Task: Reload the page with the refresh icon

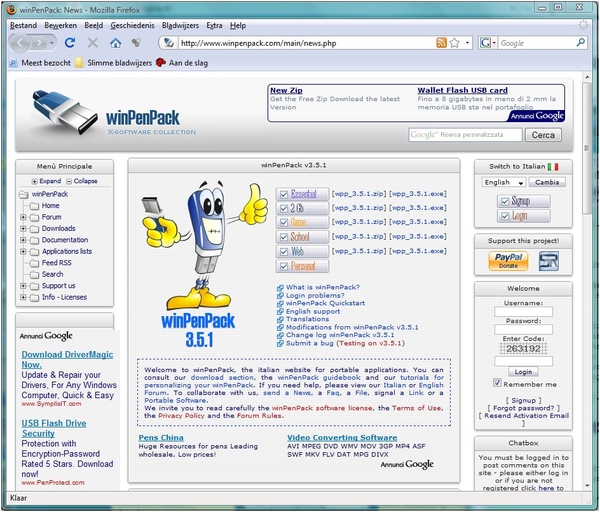Action: 70,42
